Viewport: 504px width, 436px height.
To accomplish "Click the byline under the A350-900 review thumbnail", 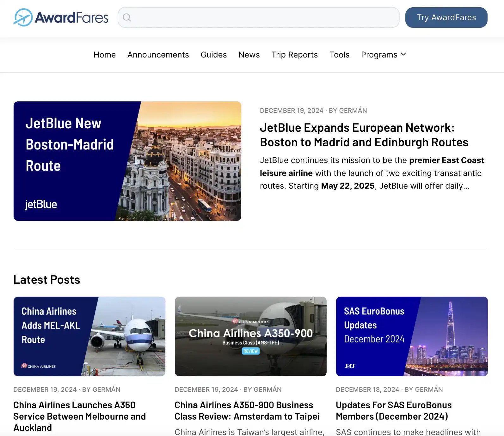I will click(228, 390).
